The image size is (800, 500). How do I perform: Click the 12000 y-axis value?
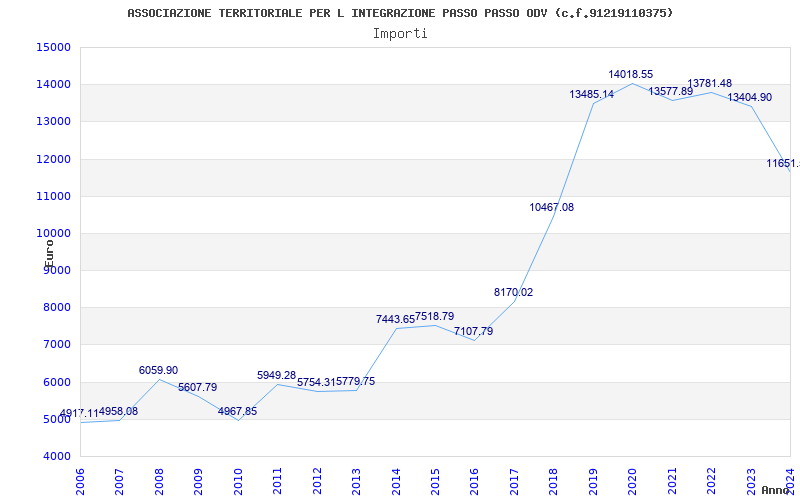pyautogui.click(x=53, y=159)
